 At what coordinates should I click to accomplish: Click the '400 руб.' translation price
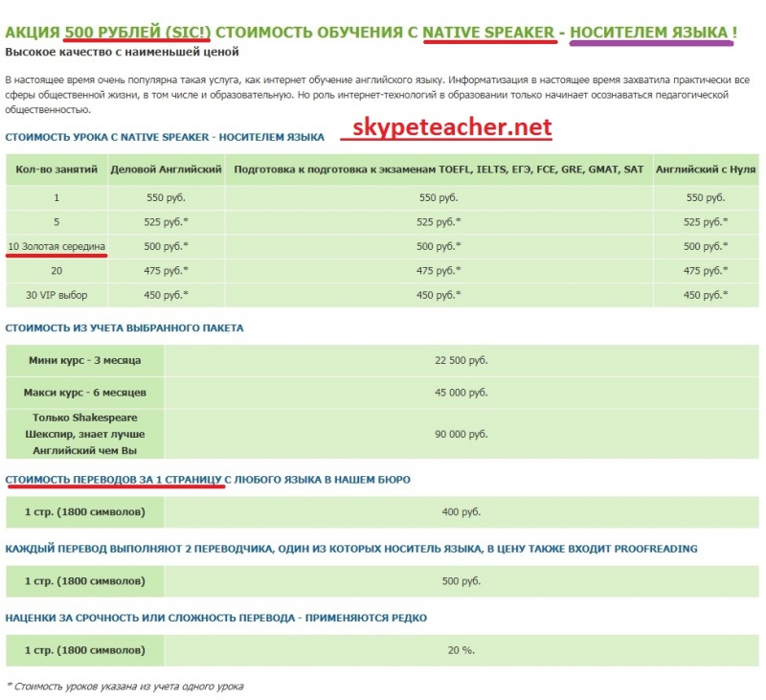pos(462,512)
